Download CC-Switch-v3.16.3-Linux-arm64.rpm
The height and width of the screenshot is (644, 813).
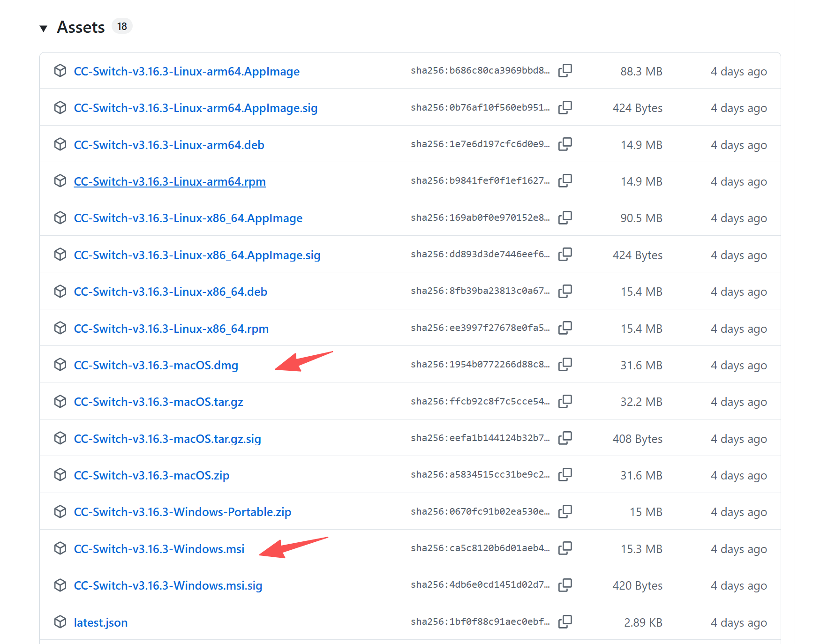170,182
